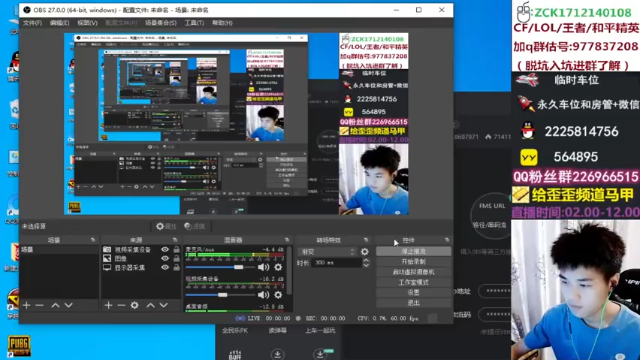Click FMS URL circle in background window
The width and height of the screenshot is (640, 360).
click(x=492, y=215)
